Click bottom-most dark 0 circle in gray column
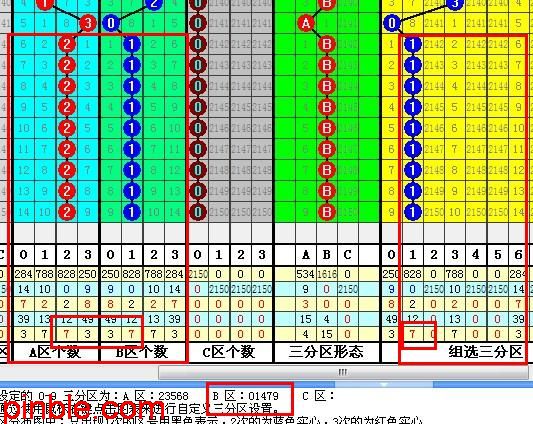Image resolution: width=533 pixels, height=424 pixels. point(198,212)
